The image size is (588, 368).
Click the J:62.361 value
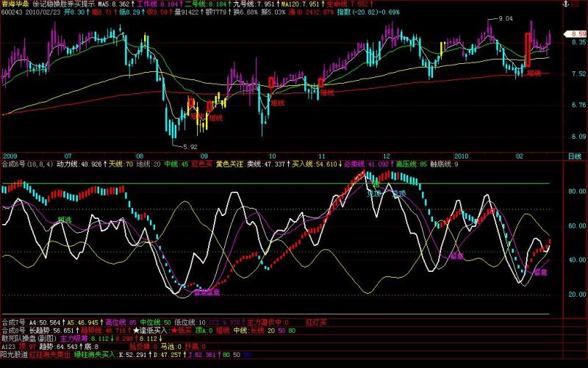coord(204,355)
